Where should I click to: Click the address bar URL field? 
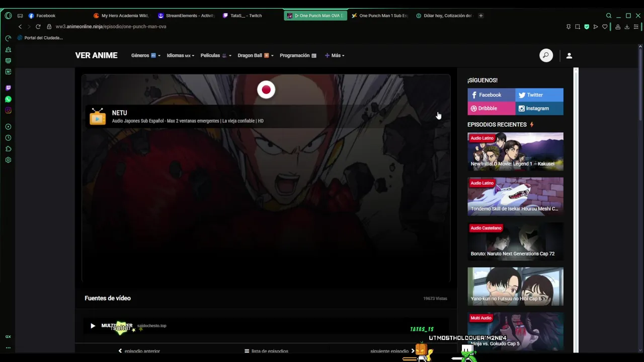(x=302, y=27)
